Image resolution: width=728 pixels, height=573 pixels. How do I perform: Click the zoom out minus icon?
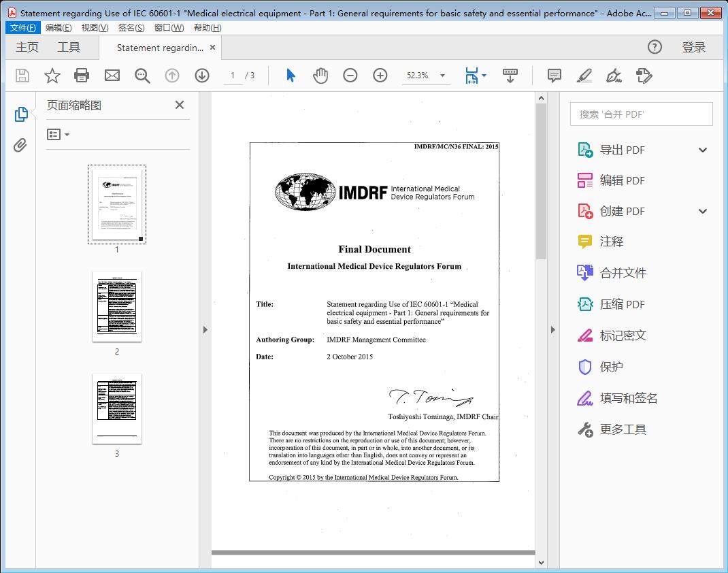350,76
